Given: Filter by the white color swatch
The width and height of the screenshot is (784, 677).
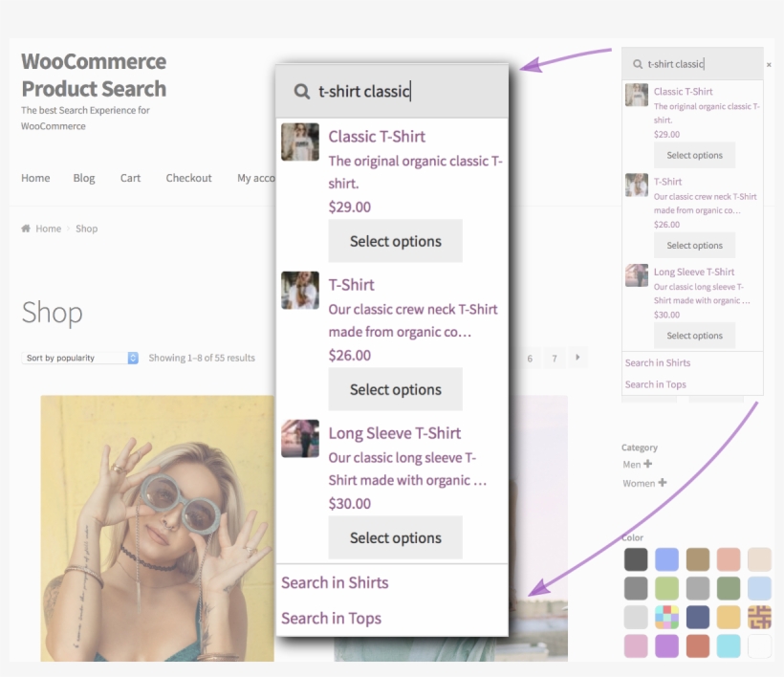Looking at the screenshot, I should point(759,646).
